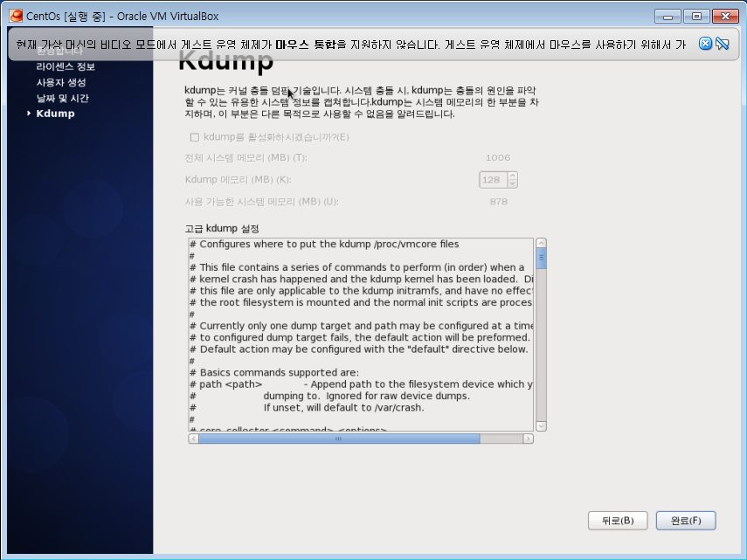Image resolution: width=747 pixels, height=560 pixels.
Task: Select Kdump step in sidebar
Action: [55, 114]
